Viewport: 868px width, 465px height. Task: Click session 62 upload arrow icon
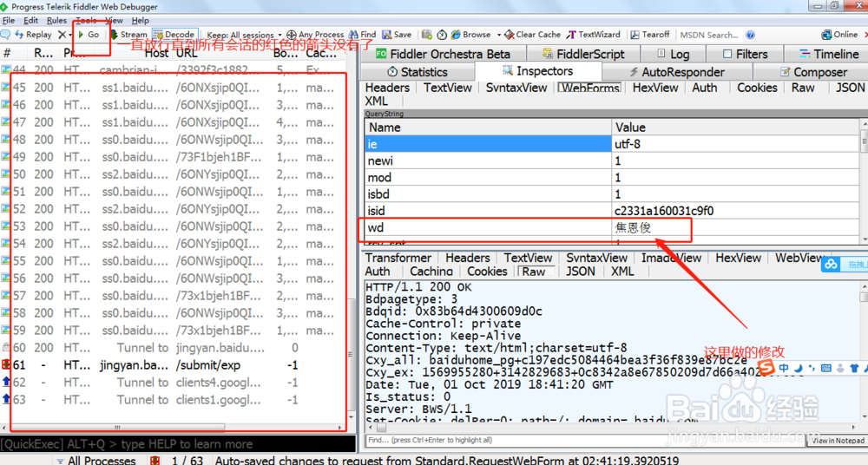pos(6,382)
